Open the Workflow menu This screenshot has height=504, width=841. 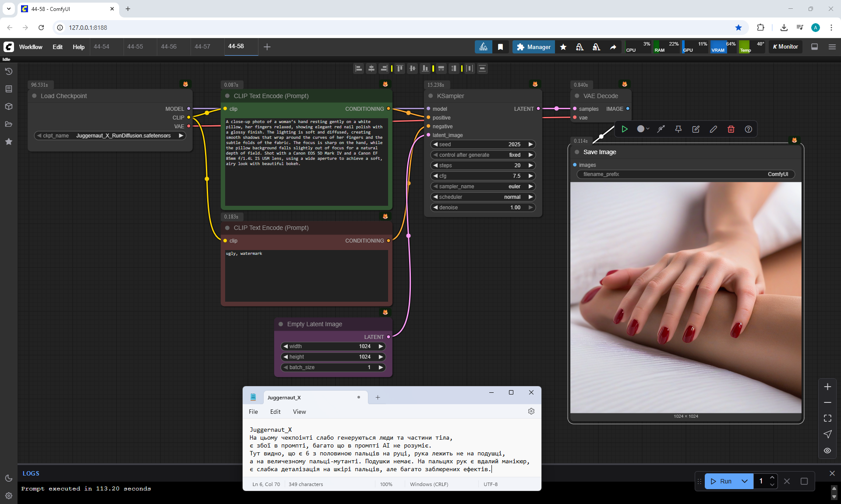pyautogui.click(x=31, y=47)
